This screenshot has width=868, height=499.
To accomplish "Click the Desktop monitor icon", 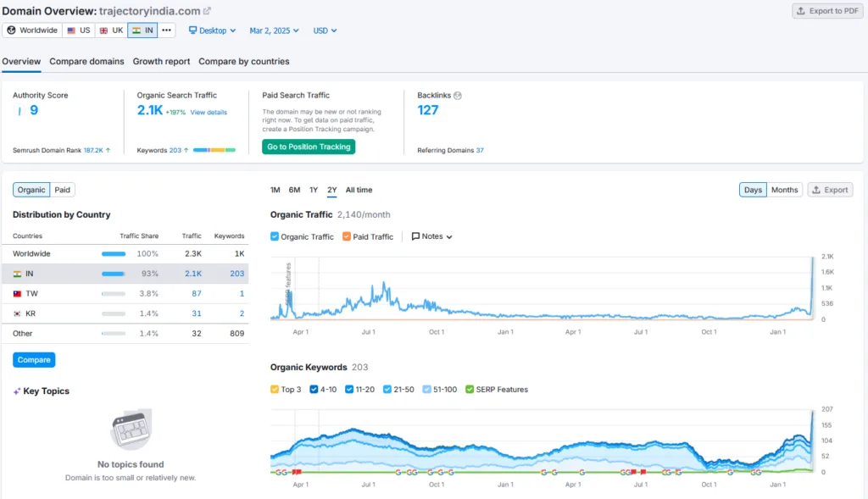I will 192,30.
